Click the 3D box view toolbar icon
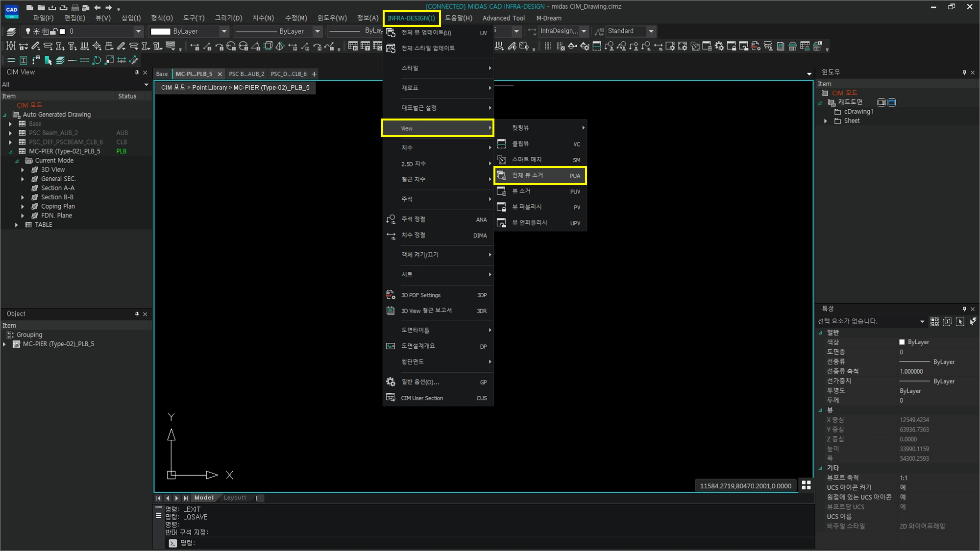Viewport: 980px width, 551px height. pyautogui.click(x=268, y=46)
